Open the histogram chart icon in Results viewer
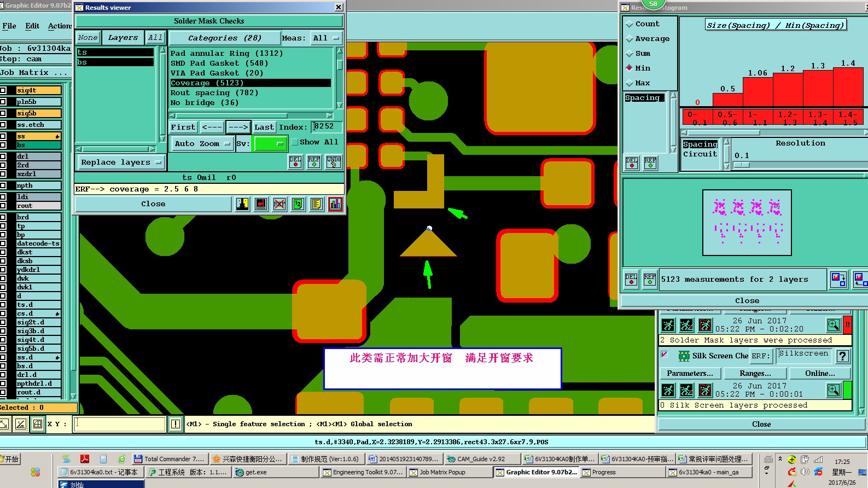 [x=335, y=204]
